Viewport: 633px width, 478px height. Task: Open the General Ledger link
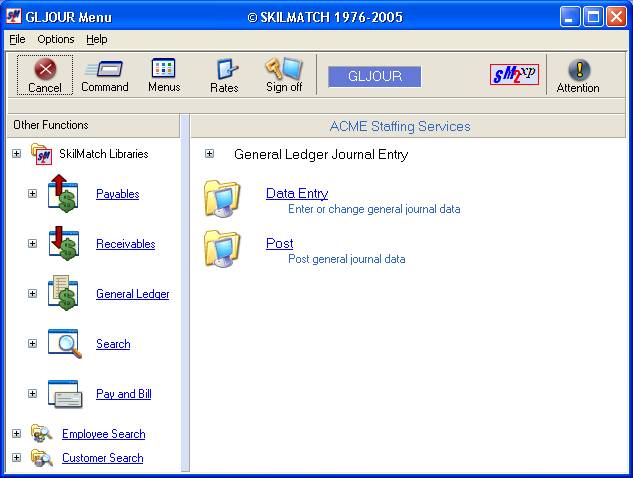click(x=133, y=294)
